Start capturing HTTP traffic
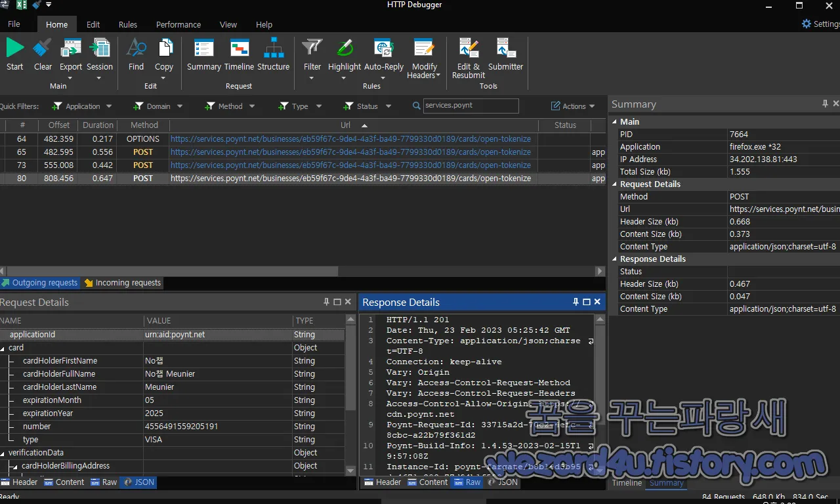This screenshot has height=504, width=840. [14, 52]
